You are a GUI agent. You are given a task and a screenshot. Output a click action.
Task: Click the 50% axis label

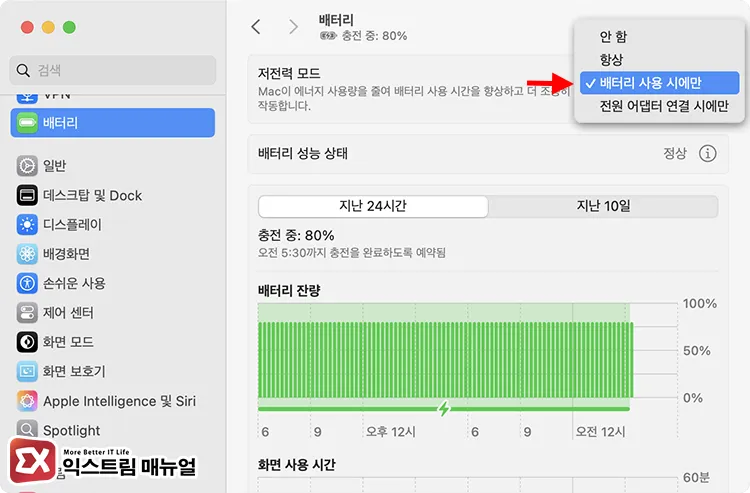696,351
